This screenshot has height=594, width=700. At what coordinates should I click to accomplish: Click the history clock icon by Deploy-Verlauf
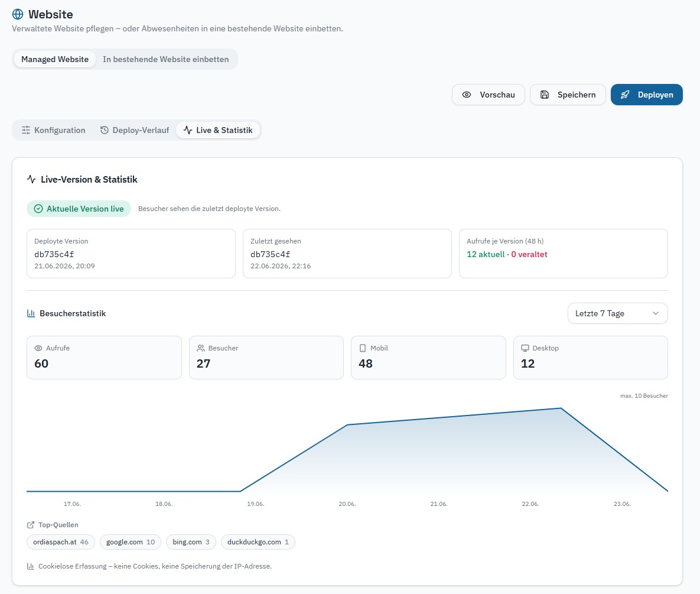(105, 130)
